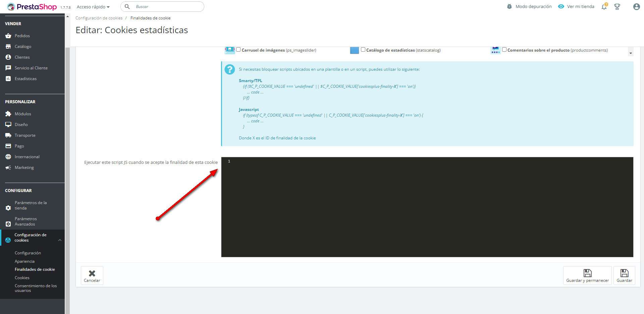Click the search magnifier icon
Screen dimensions: 644x314
[x=127, y=7]
